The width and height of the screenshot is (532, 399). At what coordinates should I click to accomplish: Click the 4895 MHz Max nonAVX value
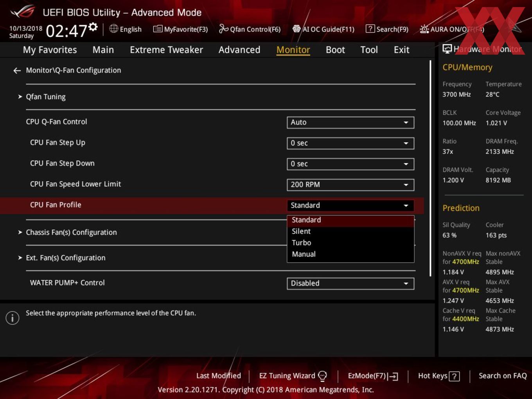500,272
